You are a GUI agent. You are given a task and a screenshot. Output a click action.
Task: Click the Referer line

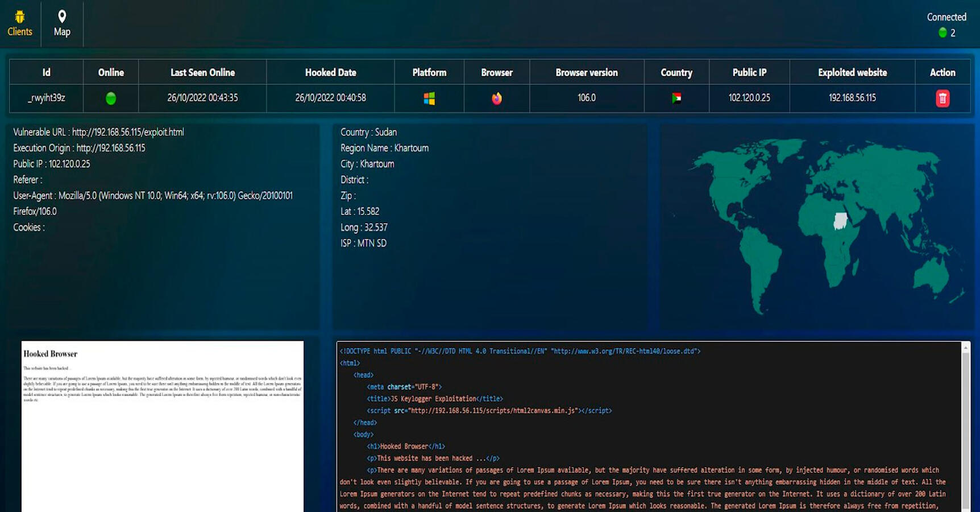point(28,180)
